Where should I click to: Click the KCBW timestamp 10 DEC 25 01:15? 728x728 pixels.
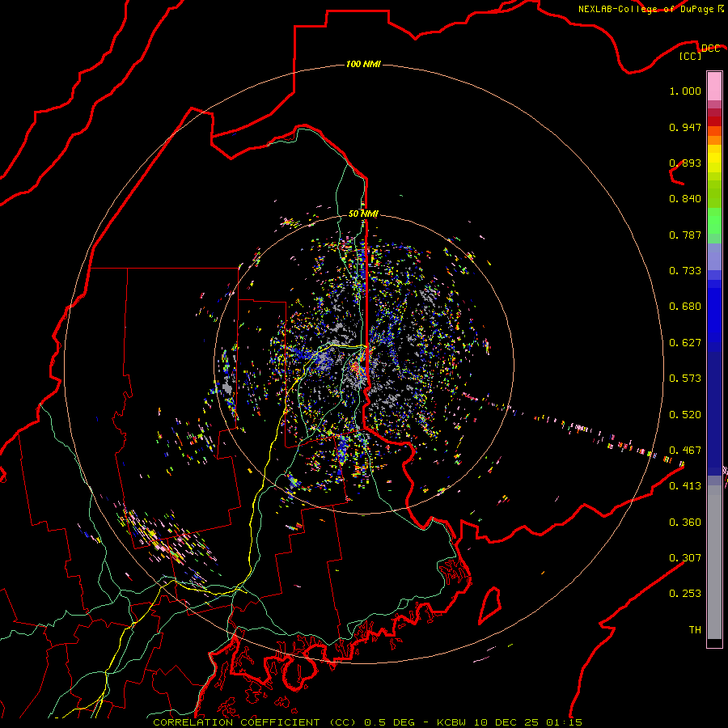tap(510, 722)
